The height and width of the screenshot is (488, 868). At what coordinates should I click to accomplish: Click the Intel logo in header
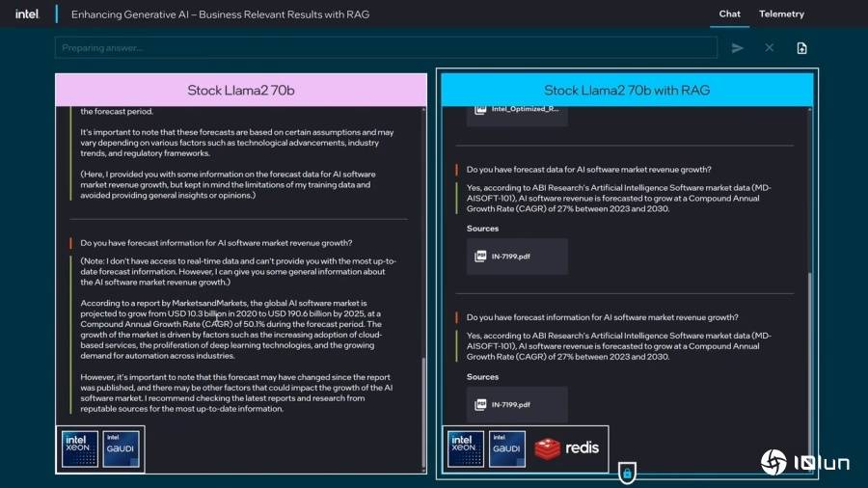tap(27, 14)
